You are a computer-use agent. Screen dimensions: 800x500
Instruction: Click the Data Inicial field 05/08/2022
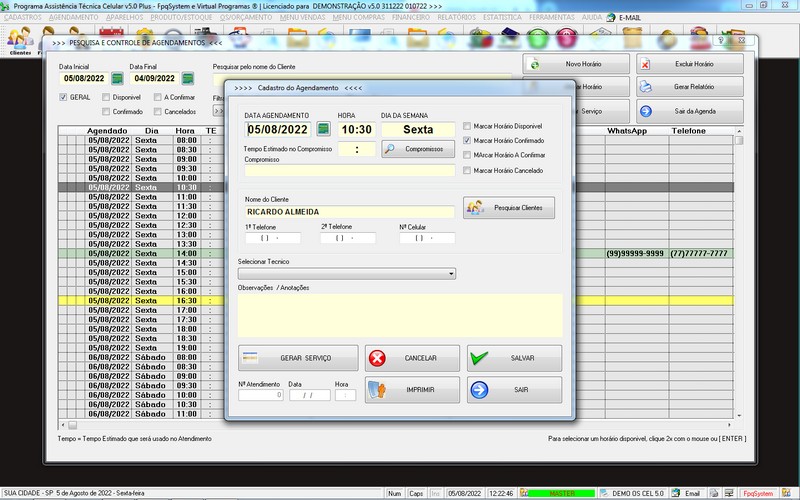coord(84,79)
